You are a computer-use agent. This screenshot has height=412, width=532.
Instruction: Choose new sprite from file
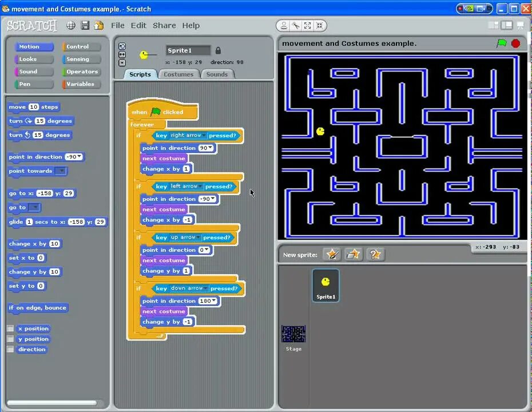click(353, 254)
